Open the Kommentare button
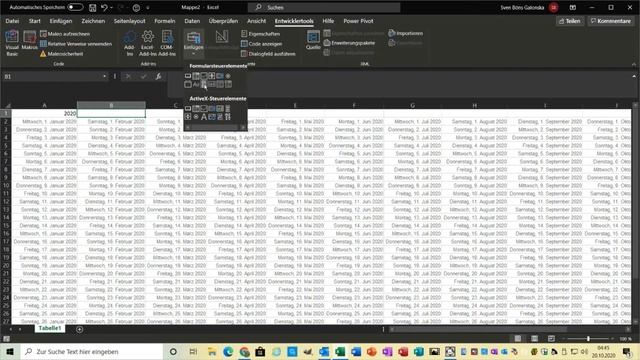The image size is (640, 360). click(611, 21)
